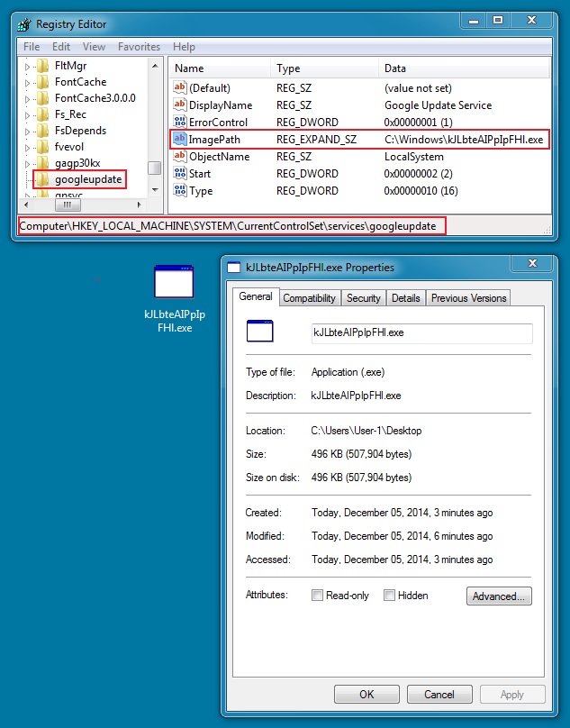Expand the FsDepends tree node

[x=27, y=132]
